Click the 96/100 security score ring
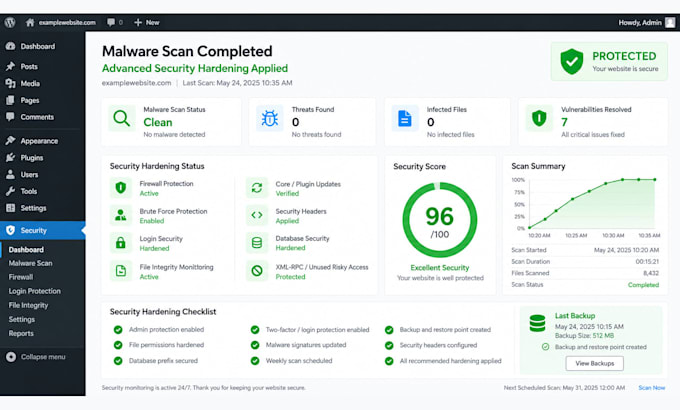The height and width of the screenshot is (410, 680). coord(440,220)
